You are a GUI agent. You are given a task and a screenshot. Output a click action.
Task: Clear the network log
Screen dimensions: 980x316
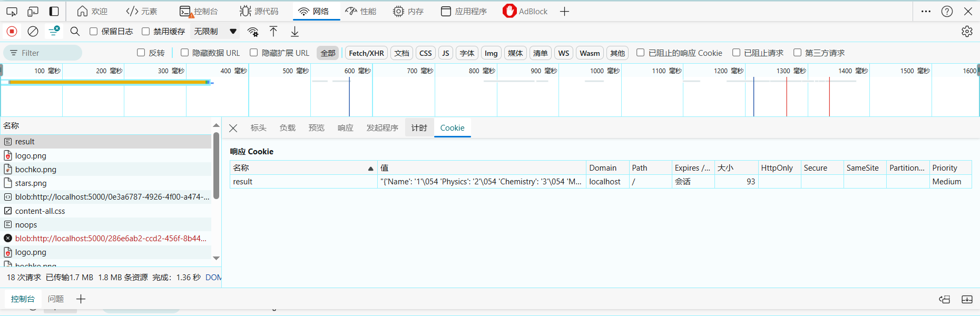[33, 32]
